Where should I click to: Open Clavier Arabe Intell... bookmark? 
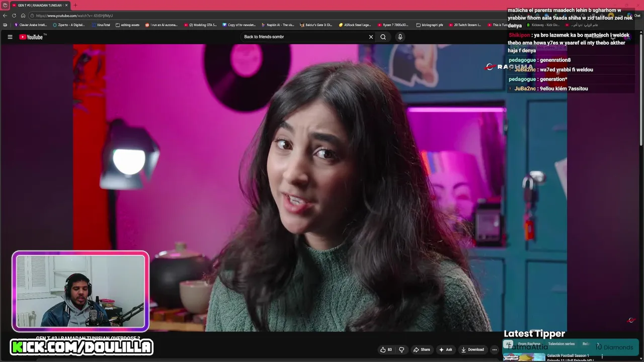(31, 25)
